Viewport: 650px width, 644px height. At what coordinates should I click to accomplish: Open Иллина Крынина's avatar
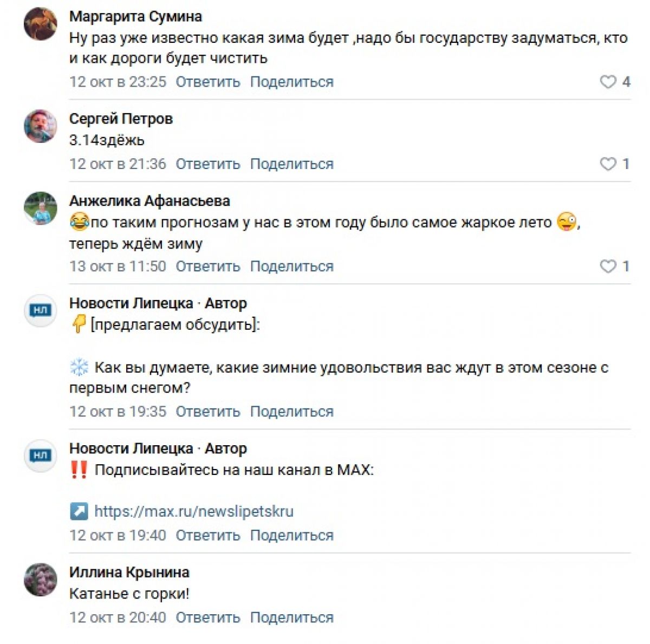point(41,580)
